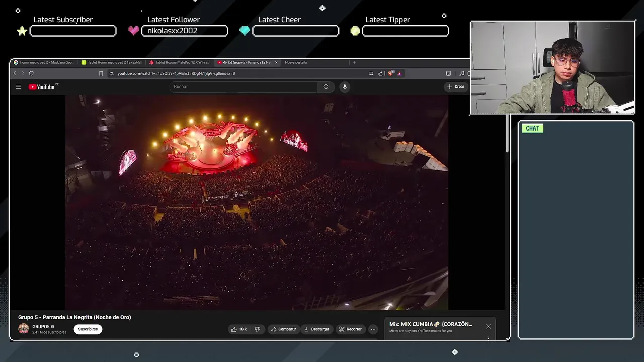Click the bookmark icon beside the address bar
Image resolution: width=644 pixels, height=362 pixels.
pyautogui.click(x=101, y=73)
